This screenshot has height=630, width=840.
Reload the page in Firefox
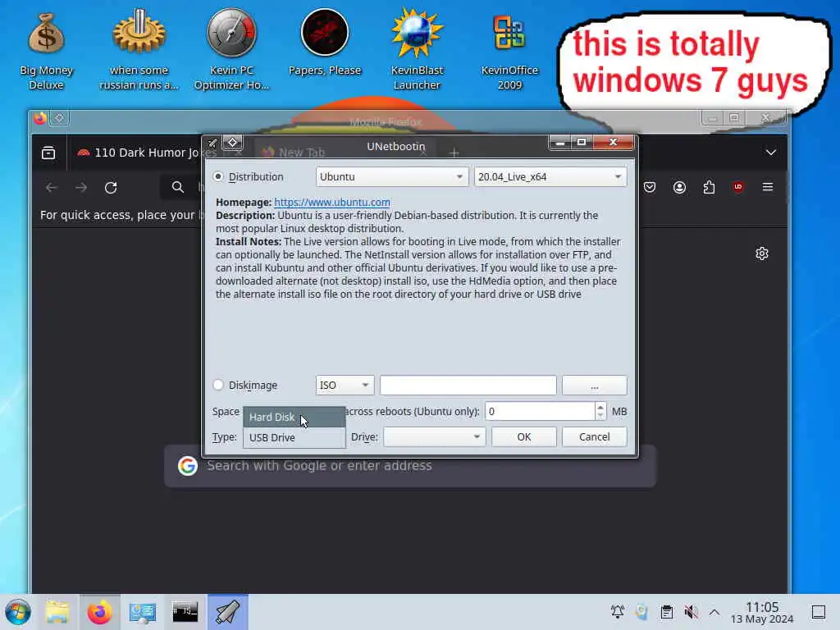coord(111,188)
